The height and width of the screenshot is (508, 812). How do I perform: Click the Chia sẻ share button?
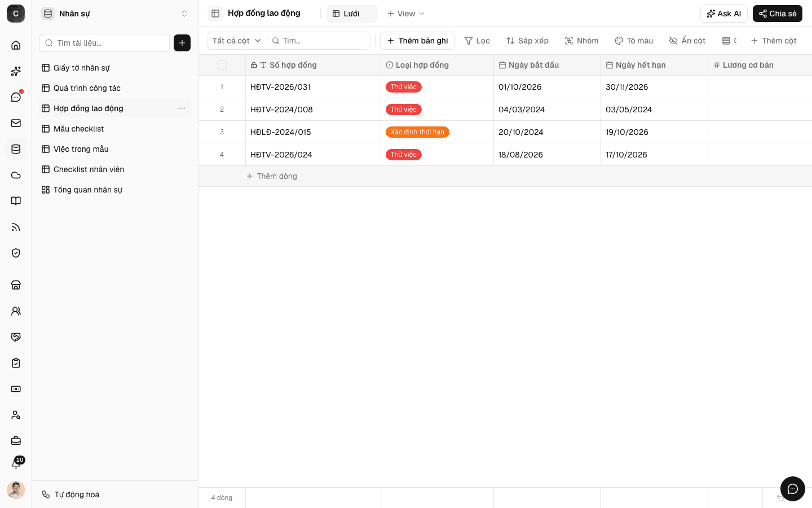click(778, 14)
